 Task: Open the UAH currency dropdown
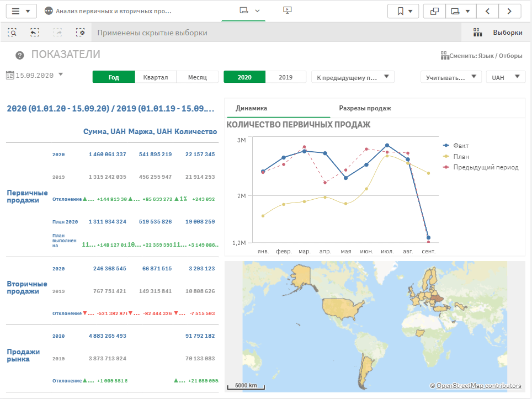506,77
